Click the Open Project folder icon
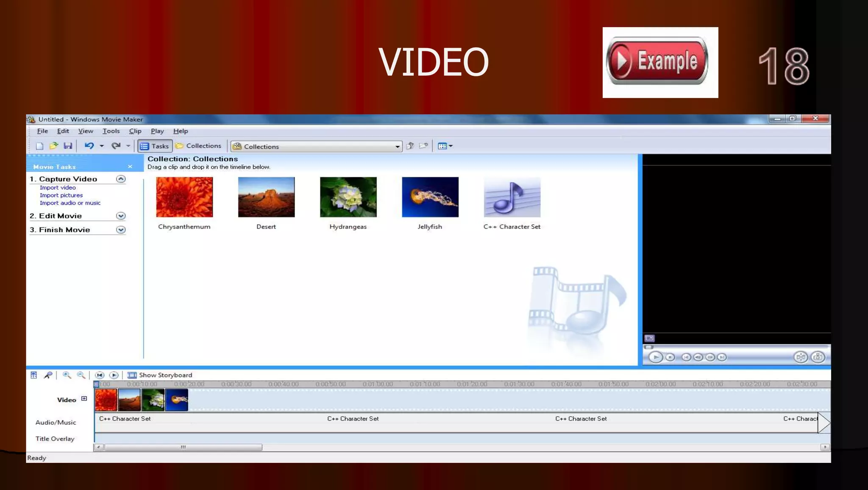 pos(54,146)
